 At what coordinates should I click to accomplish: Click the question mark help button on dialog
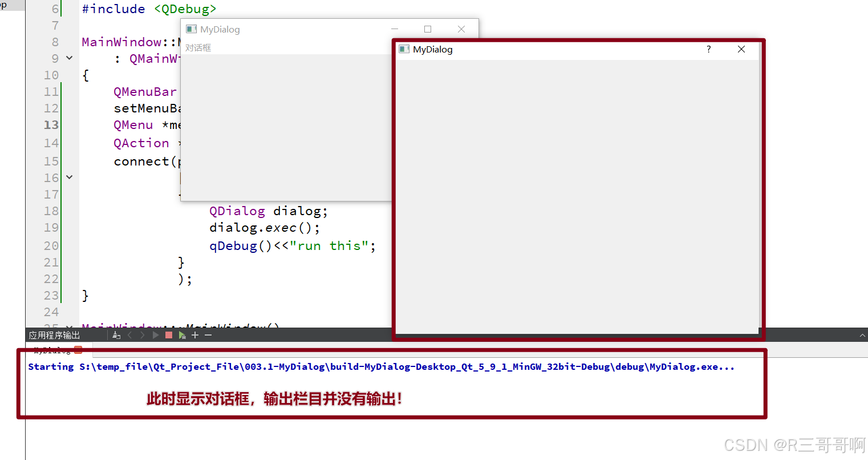point(709,49)
